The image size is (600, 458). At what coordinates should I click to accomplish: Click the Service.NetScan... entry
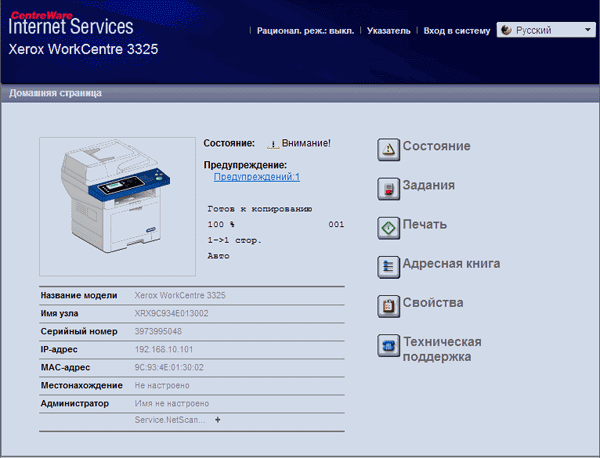click(170, 420)
